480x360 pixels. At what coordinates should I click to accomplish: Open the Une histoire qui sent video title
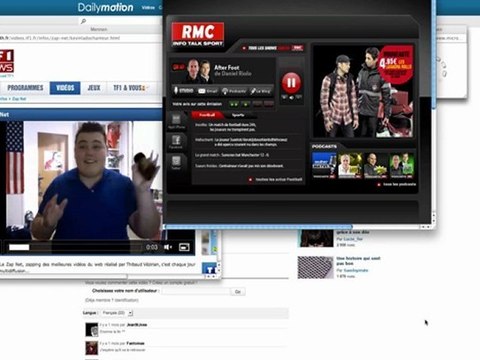358,261
